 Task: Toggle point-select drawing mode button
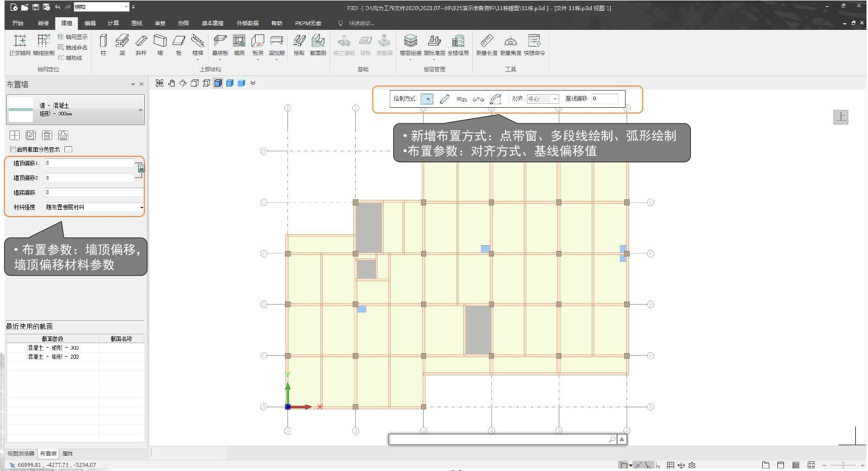coord(427,99)
